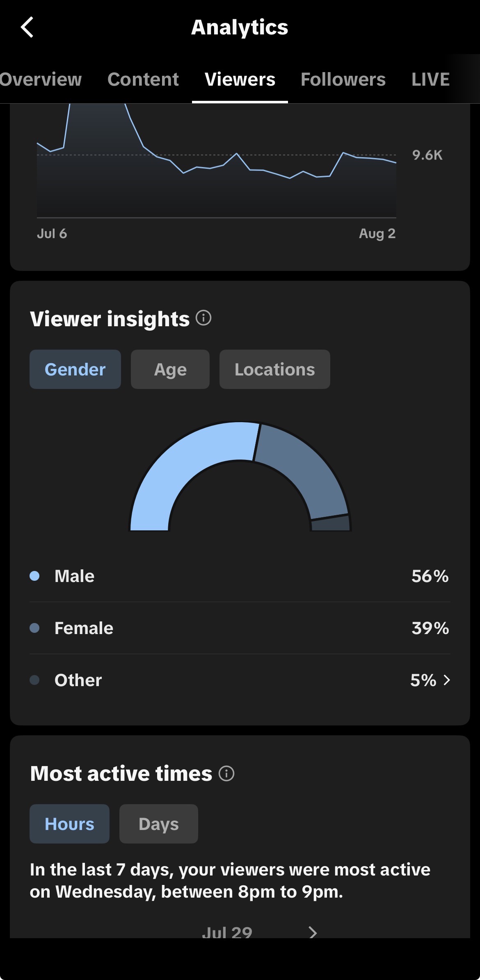Open the Followers tab
Viewport: 480px width, 980px height.
pos(343,79)
